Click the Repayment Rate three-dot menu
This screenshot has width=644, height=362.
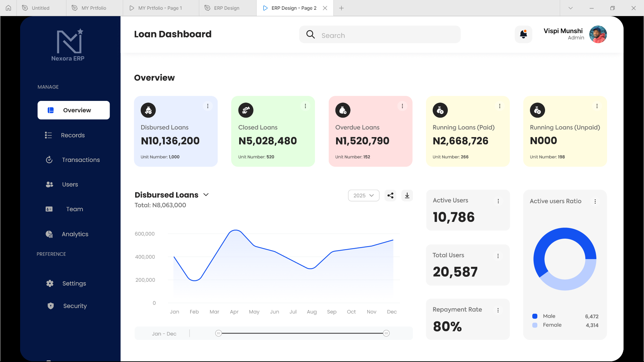[498, 310]
